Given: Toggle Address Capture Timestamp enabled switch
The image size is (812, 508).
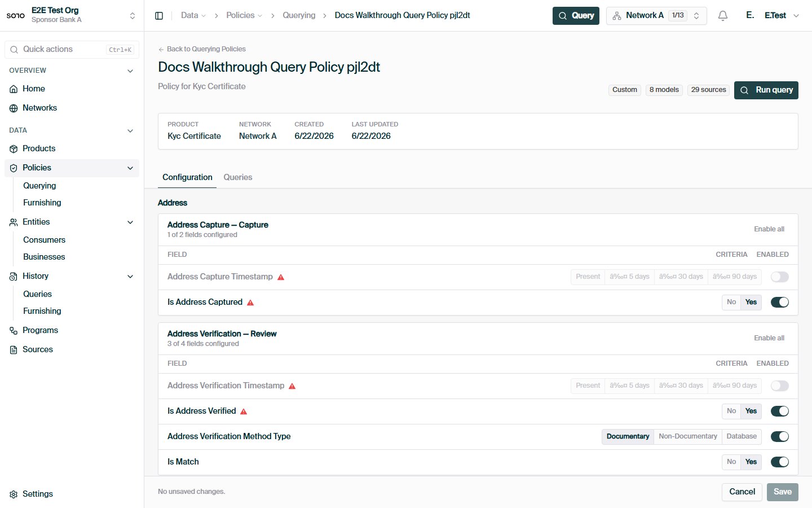Looking at the screenshot, I should point(780,277).
